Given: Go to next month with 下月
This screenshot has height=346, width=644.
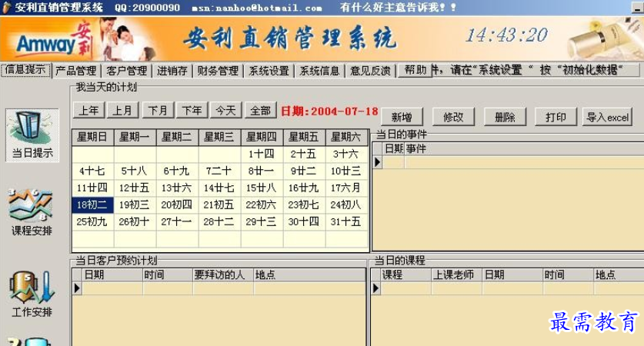Looking at the screenshot, I should (x=158, y=111).
